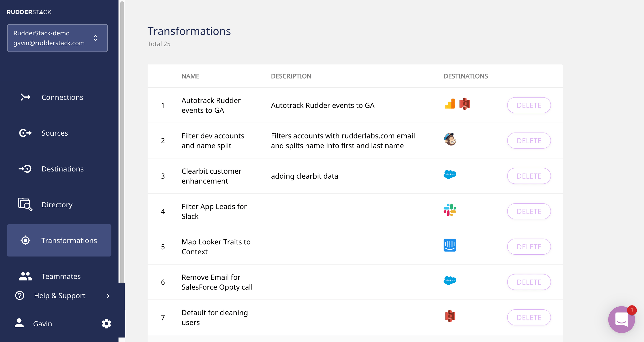Viewport: 644px width, 342px height.
Task: Click the settings gear next to Gavin
Action: (x=106, y=323)
